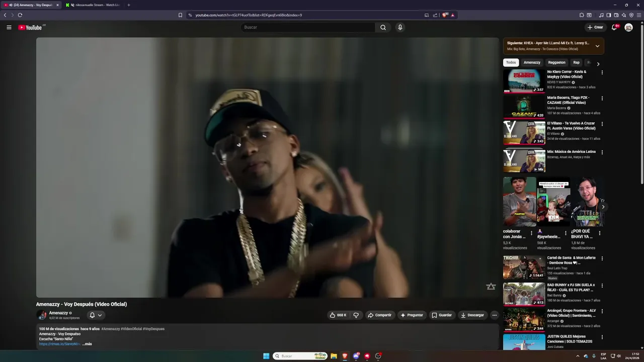Go back in browser history
644x362 pixels.
(x=5, y=15)
